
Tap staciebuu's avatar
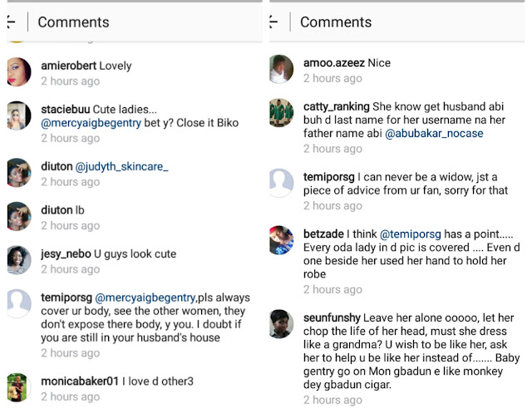tap(18, 116)
